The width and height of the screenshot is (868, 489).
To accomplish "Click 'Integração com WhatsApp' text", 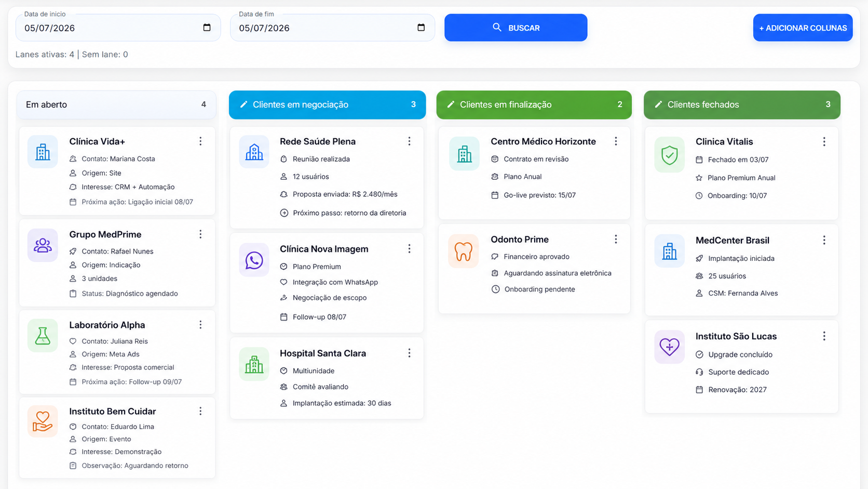I will pyautogui.click(x=335, y=282).
